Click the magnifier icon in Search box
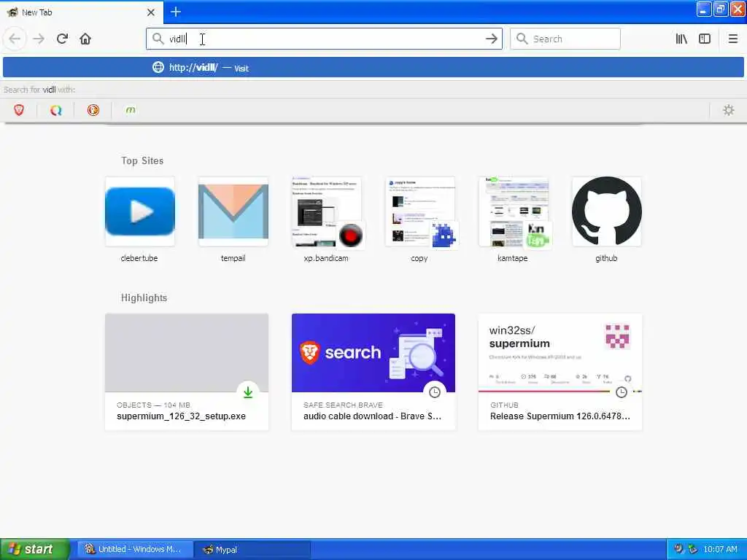This screenshot has height=560, width=747. coord(522,39)
